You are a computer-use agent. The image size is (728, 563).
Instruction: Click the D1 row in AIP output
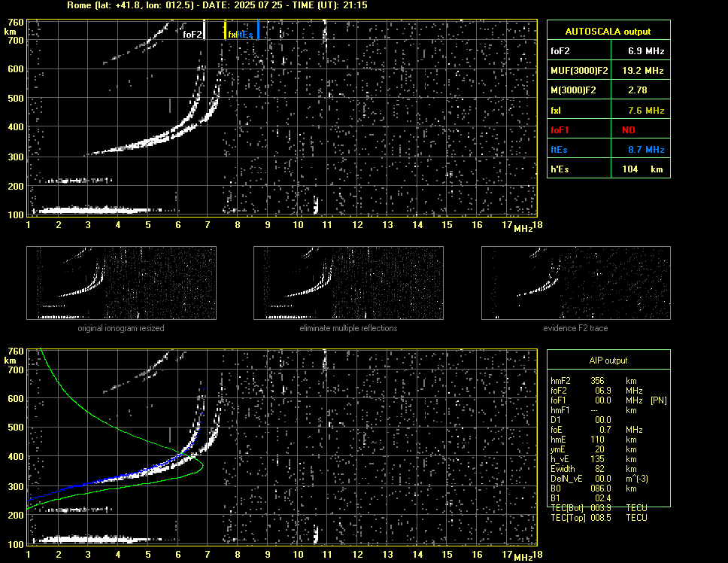tap(581, 420)
